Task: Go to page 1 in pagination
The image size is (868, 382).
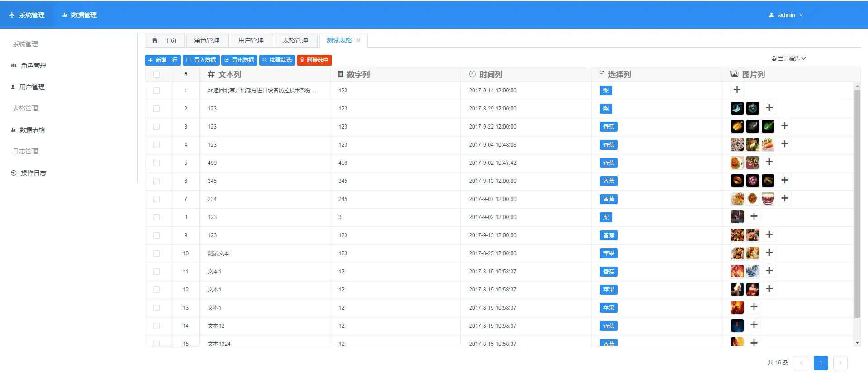Action: pos(821,363)
